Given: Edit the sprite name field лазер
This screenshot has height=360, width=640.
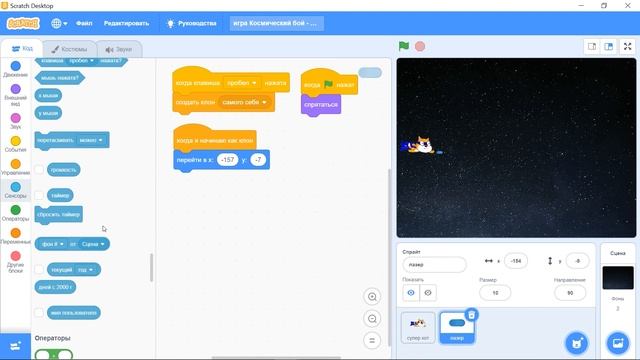Looking at the screenshot, I should 434,264.
